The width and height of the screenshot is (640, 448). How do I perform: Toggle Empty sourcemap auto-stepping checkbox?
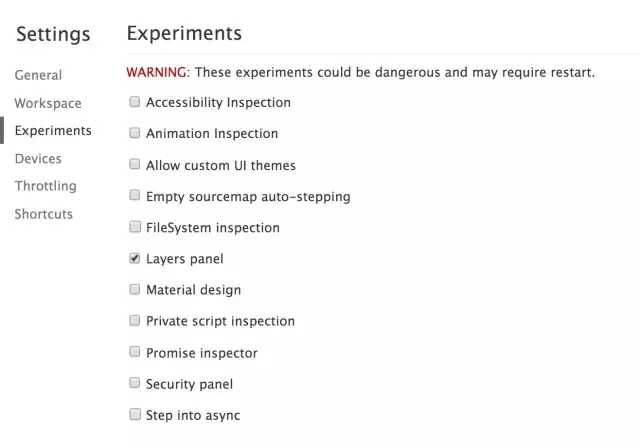coord(135,196)
